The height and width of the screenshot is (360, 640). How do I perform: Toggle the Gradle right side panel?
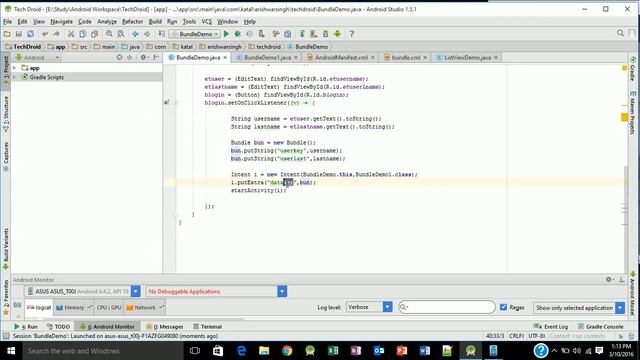[632, 69]
